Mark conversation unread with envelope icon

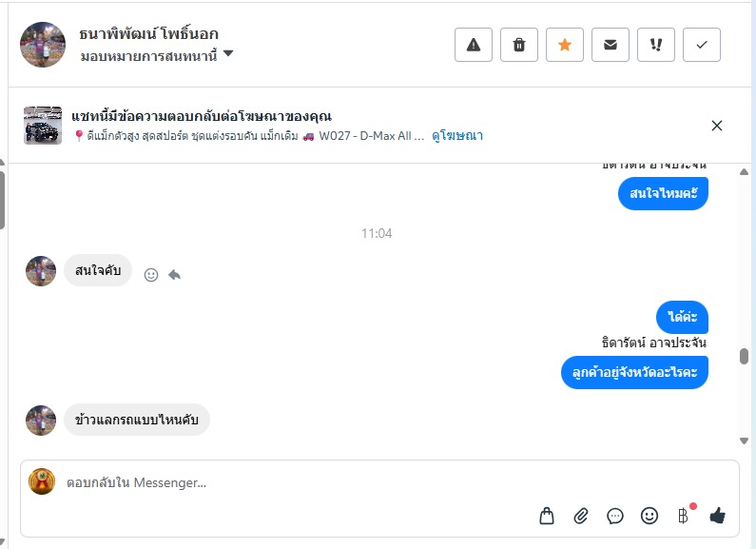coord(611,45)
